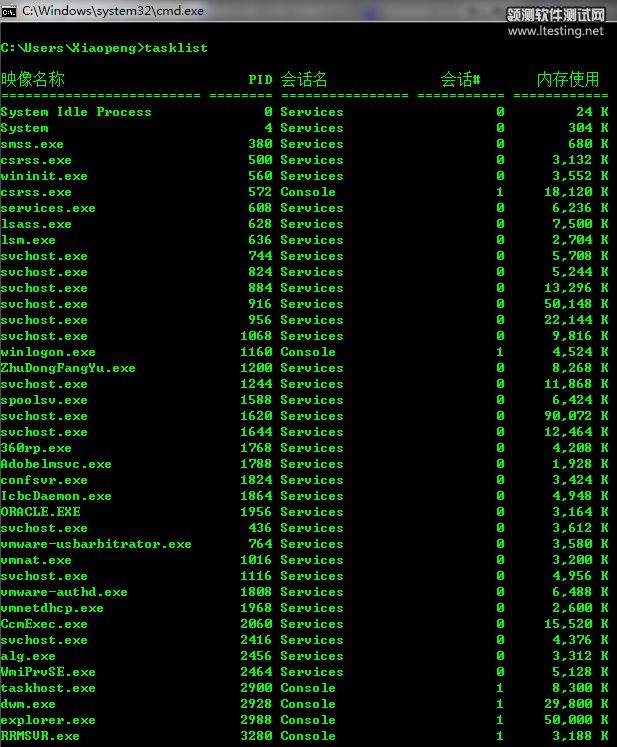
Task: Click the winlogon.exe process entry
Action: (48, 352)
